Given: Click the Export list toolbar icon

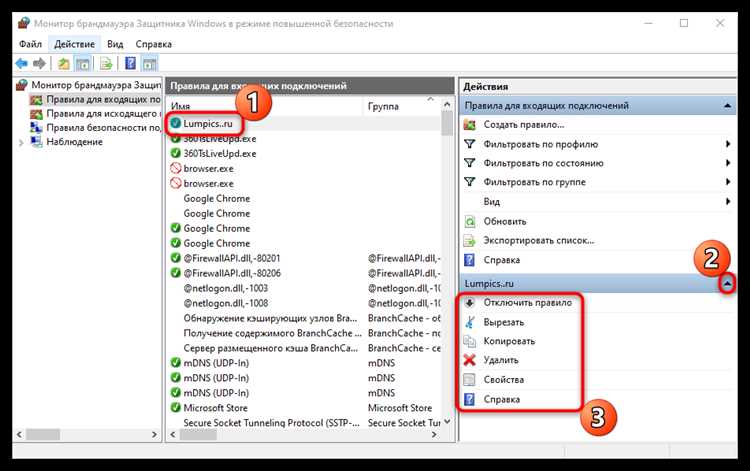Looking at the screenshot, I should pos(106,63).
